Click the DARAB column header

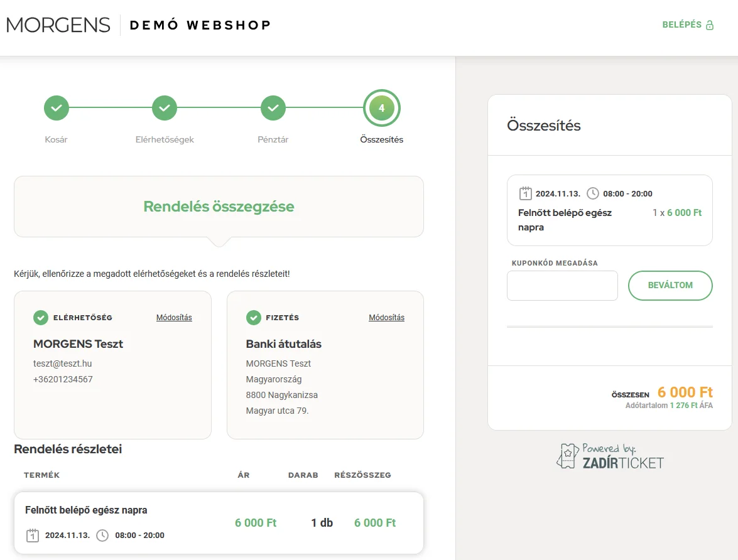tap(303, 475)
